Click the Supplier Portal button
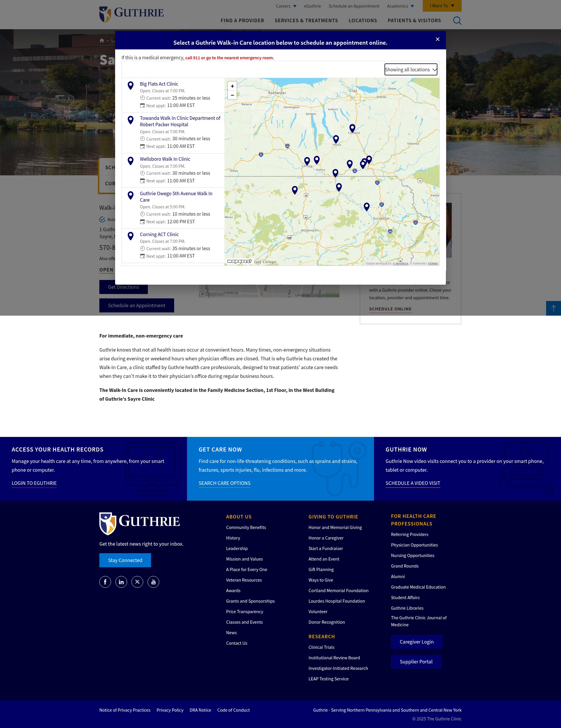Image resolution: width=561 pixels, height=728 pixels. tap(416, 662)
